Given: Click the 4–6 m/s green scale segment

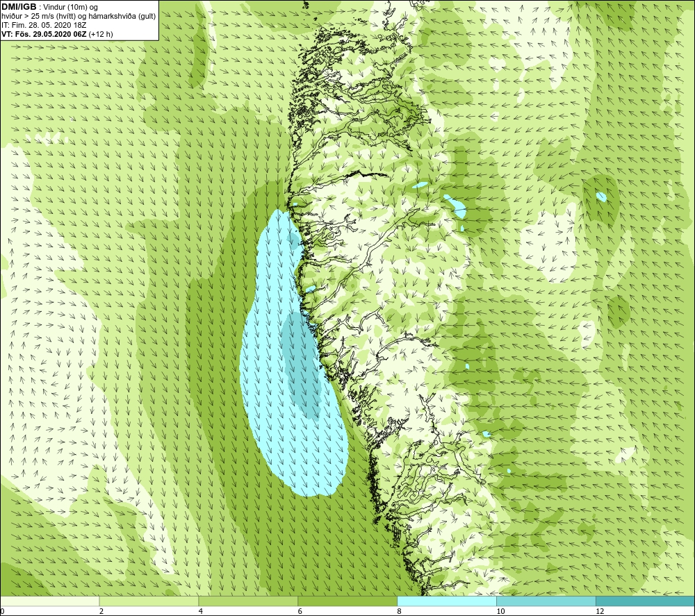Looking at the screenshot, I should tap(248, 601).
